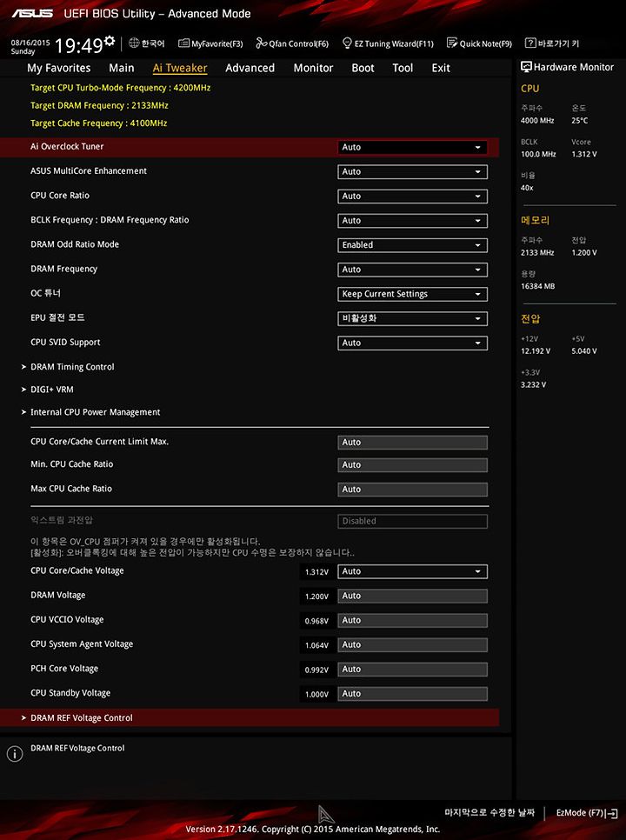
Task: Open DRAM Odd Ratio Mode dropdown
Action: pyautogui.click(x=412, y=245)
